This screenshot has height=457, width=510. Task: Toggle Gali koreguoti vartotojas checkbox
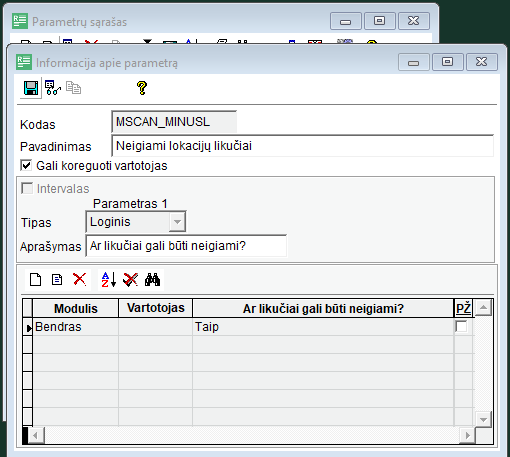click(26, 166)
